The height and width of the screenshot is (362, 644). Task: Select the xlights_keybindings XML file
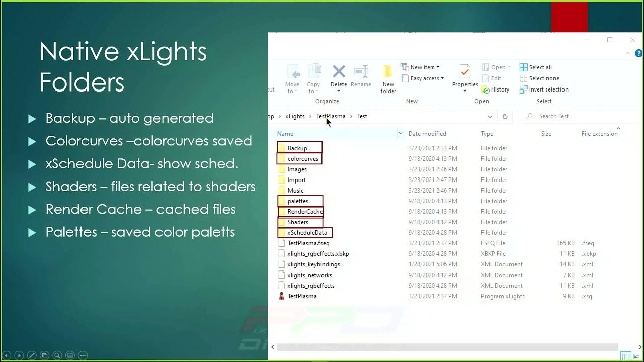point(313,264)
